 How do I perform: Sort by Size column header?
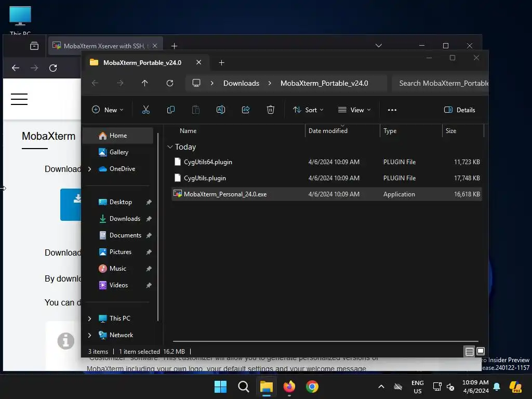point(451,131)
